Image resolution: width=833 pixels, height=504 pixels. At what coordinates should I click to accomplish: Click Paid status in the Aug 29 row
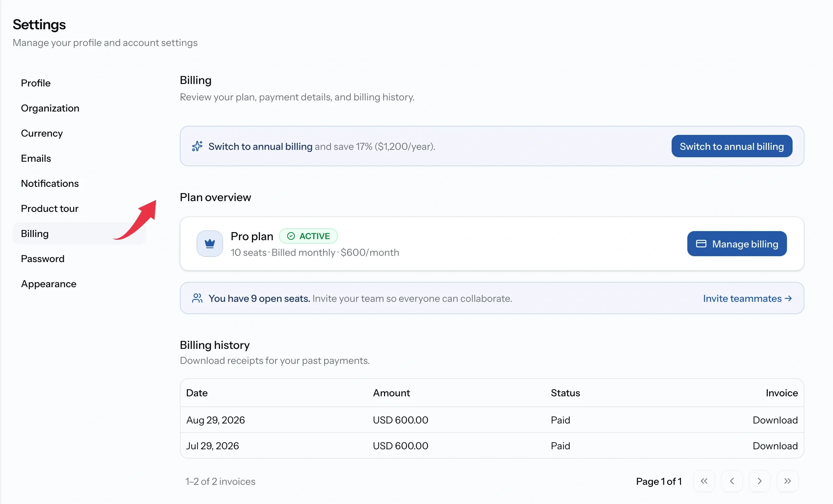[560, 420]
